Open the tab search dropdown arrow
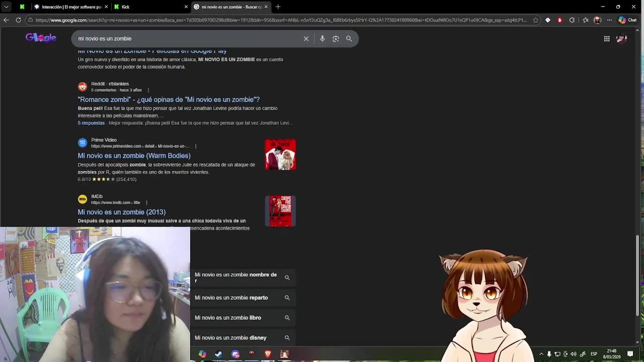This screenshot has height=362, width=644. coord(6,7)
